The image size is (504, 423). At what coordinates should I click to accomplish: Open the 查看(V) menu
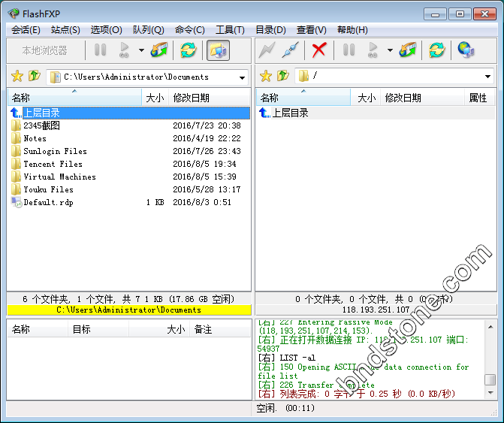(x=312, y=30)
